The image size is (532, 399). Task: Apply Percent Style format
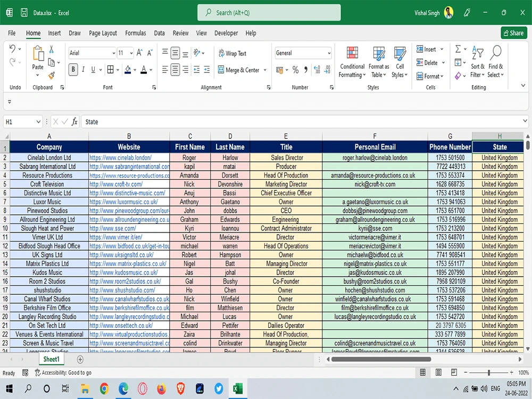pyautogui.click(x=295, y=70)
